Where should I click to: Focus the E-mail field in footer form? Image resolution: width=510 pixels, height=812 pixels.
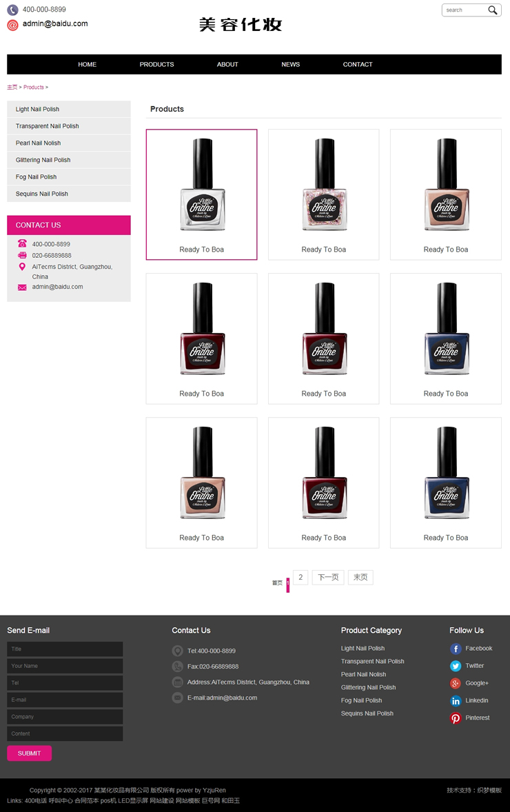[65, 700]
